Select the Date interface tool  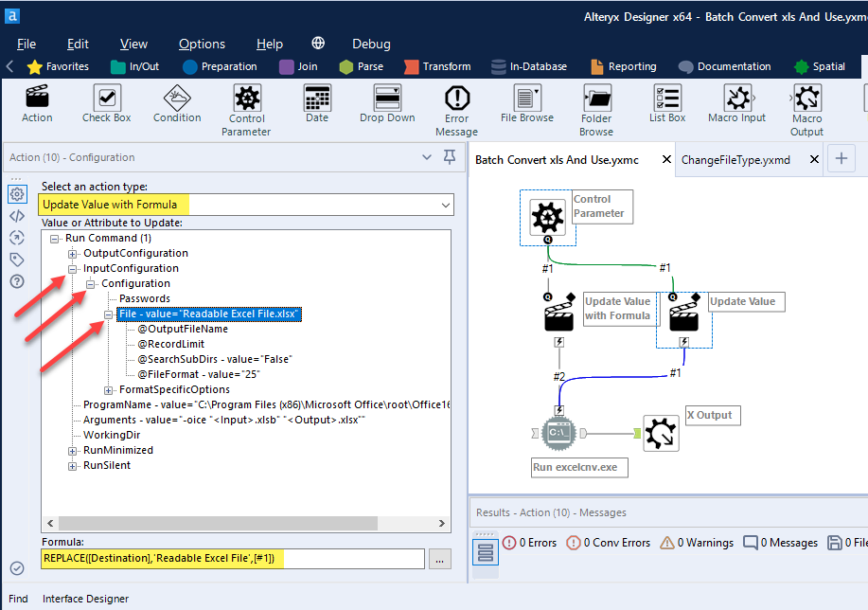point(317,103)
